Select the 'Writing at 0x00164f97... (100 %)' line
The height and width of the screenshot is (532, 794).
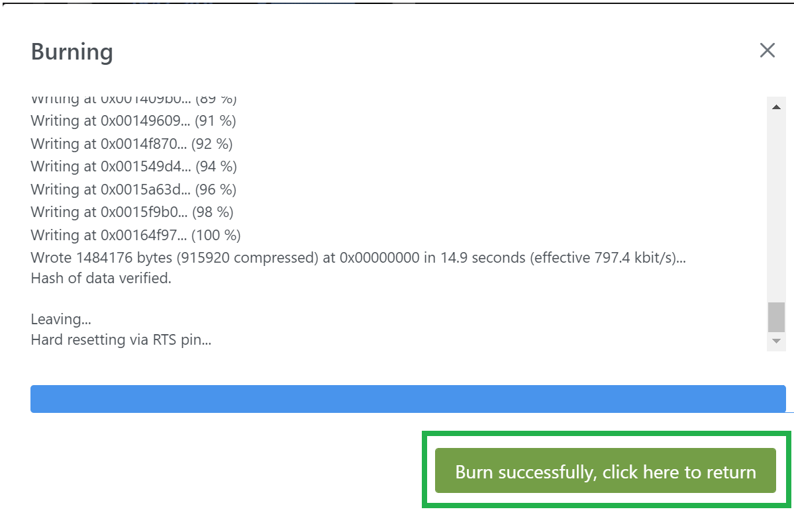click(136, 236)
